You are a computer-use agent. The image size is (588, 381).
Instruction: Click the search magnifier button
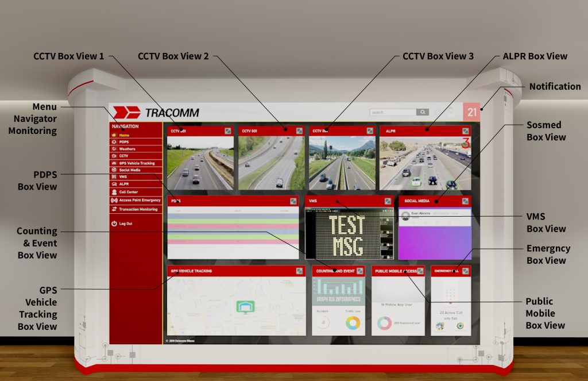pos(423,113)
